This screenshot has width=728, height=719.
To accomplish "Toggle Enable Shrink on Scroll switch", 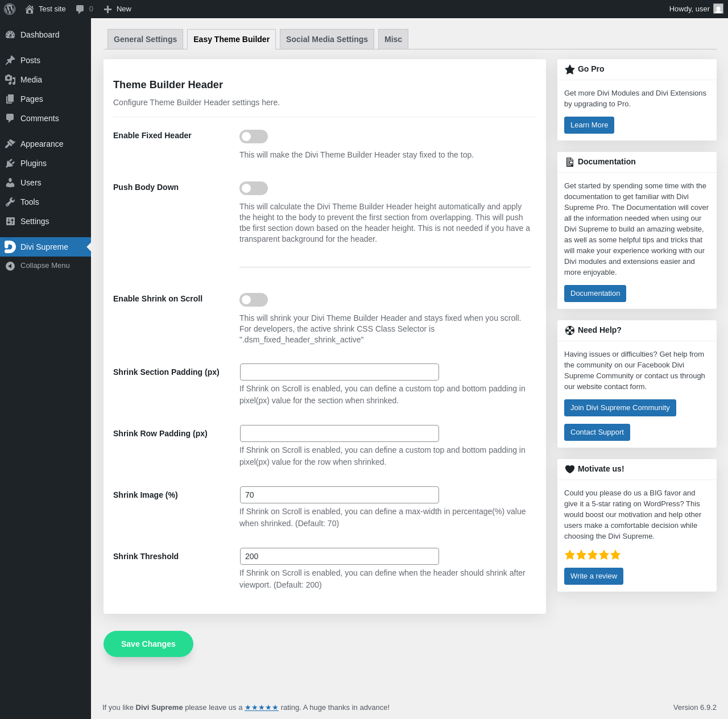I will coord(254,300).
